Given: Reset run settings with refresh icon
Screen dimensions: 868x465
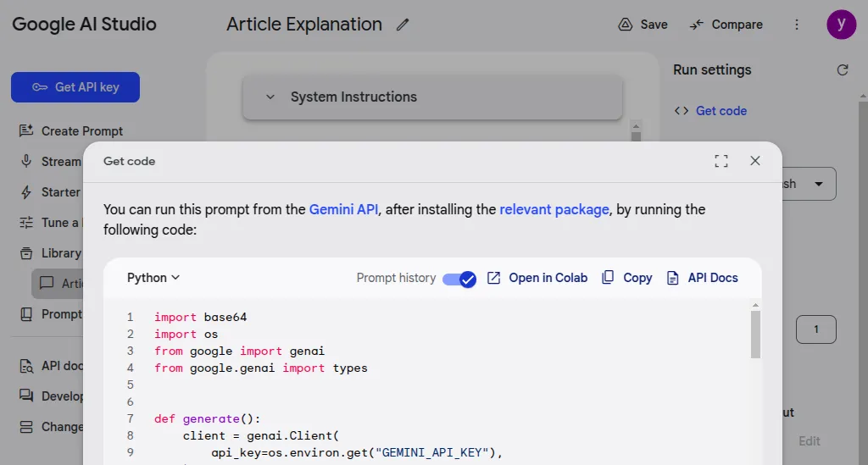Looking at the screenshot, I should [843, 69].
